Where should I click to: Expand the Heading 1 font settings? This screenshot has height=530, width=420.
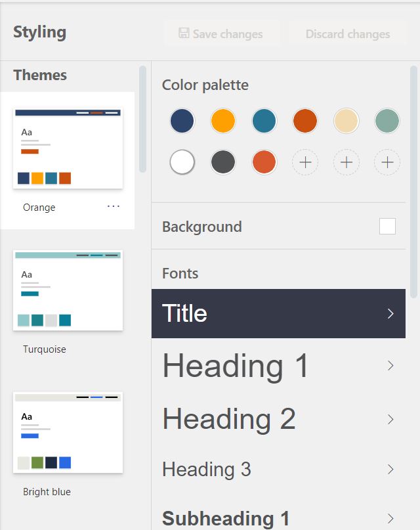tap(278, 366)
